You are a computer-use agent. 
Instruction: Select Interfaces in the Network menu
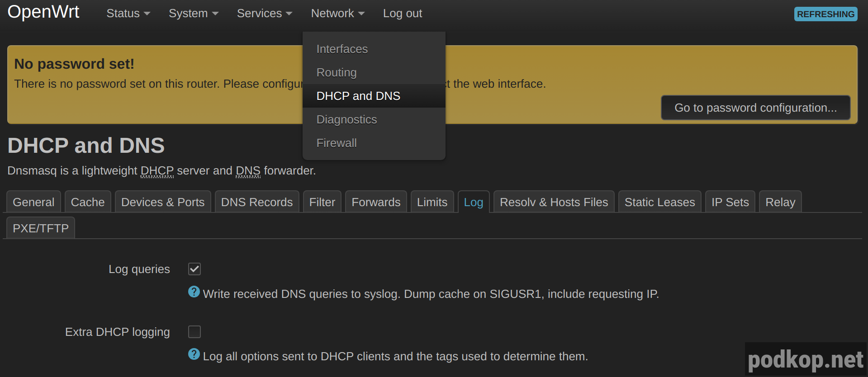(374, 49)
